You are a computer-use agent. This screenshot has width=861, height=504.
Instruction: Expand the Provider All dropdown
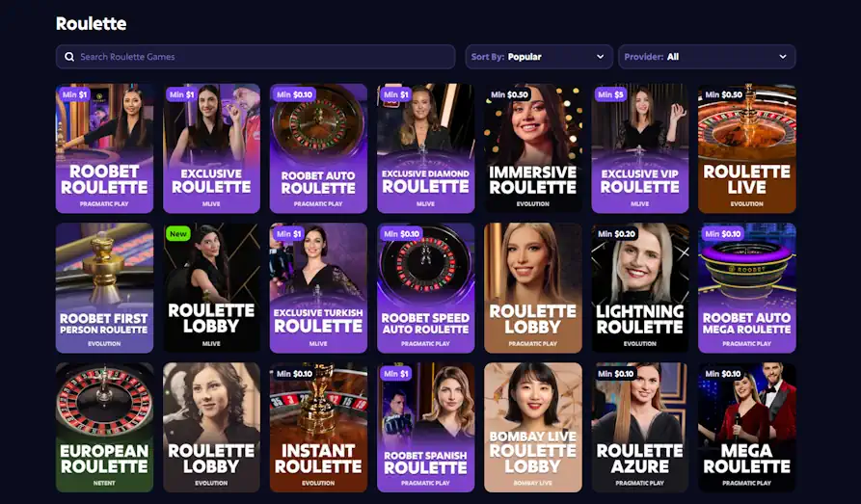[707, 57]
